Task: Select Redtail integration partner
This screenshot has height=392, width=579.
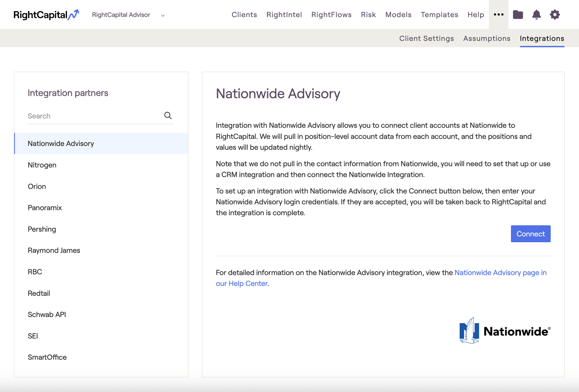Action: [101, 293]
